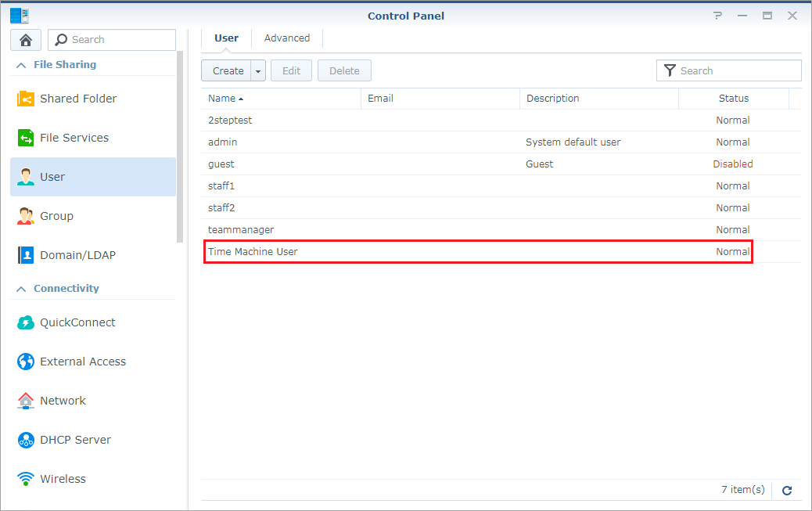Open the Group icon in sidebar
Screen dimensions: 812x511
click(25, 216)
